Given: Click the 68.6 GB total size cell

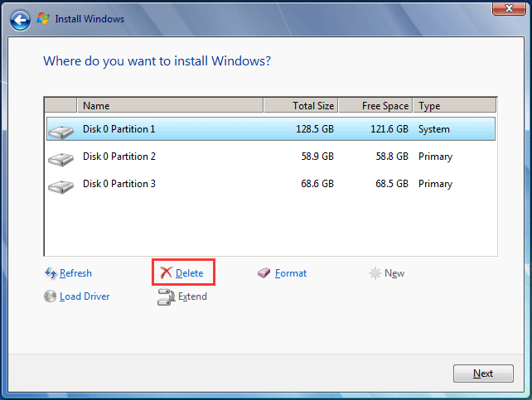Looking at the screenshot, I should (x=317, y=184).
